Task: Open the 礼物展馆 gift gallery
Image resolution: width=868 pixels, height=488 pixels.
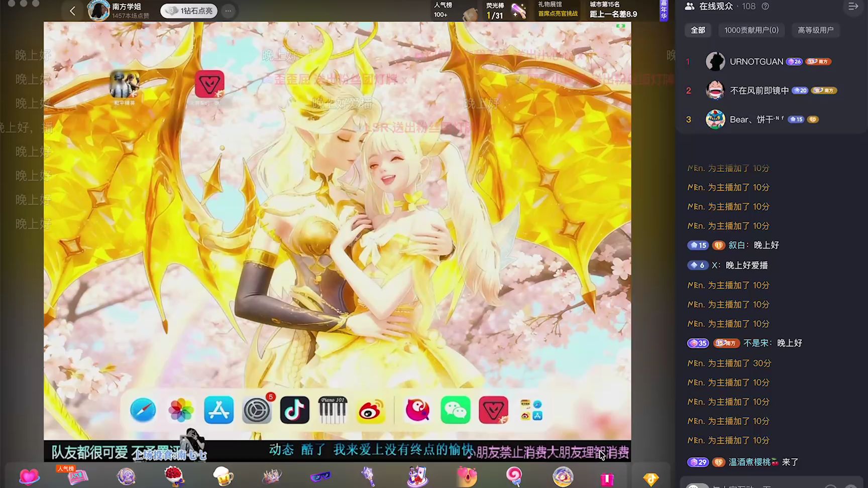Action: pos(558,9)
